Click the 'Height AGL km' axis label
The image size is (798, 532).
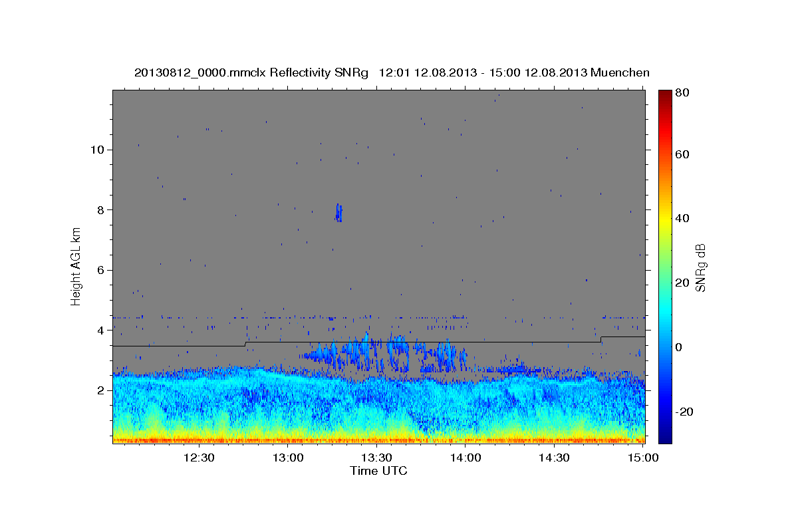tap(76, 267)
